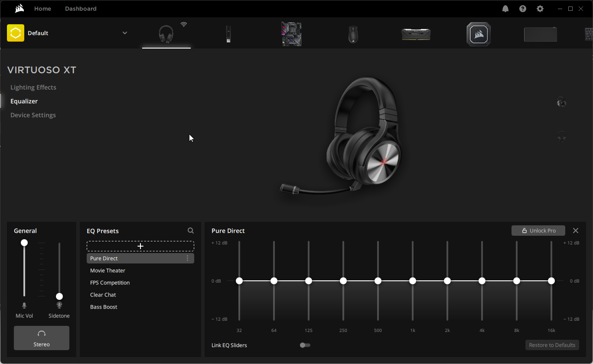Open the Dashboard tab

pyautogui.click(x=81, y=9)
